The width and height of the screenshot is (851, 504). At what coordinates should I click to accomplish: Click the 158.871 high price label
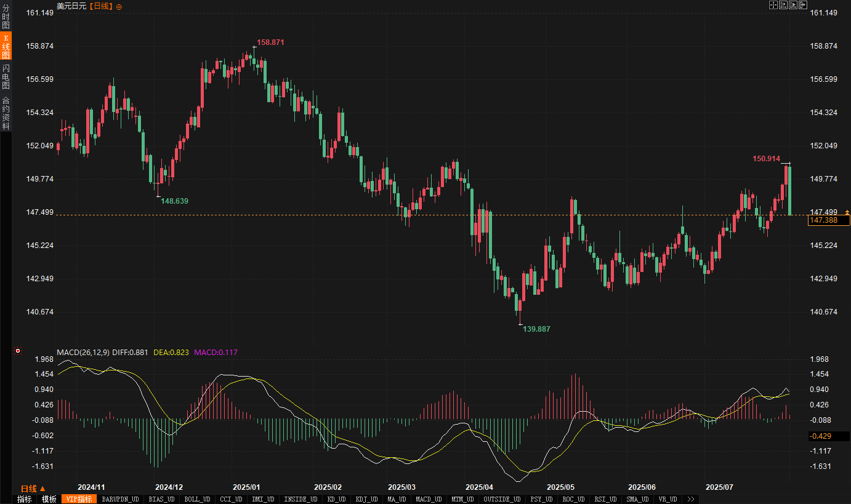(x=270, y=42)
